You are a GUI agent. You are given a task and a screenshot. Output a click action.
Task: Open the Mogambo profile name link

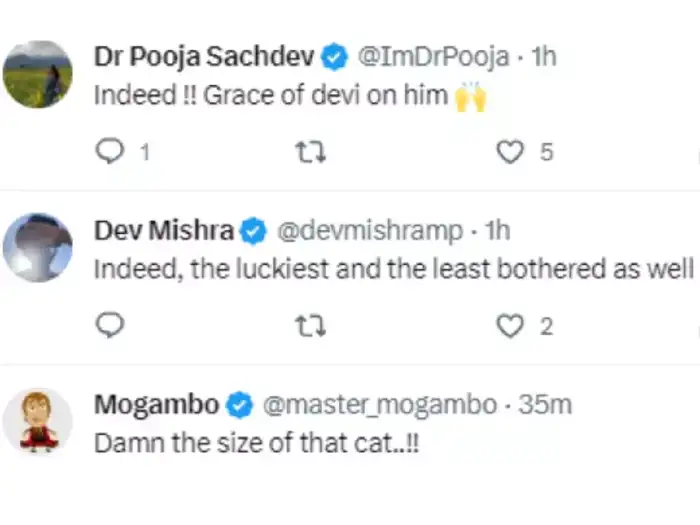coord(157,405)
